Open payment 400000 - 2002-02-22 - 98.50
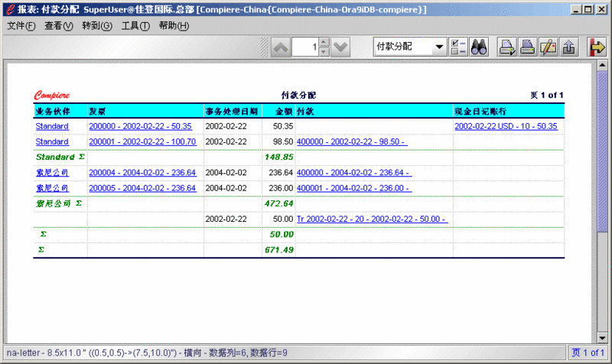612x364 pixels. coord(352,141)
